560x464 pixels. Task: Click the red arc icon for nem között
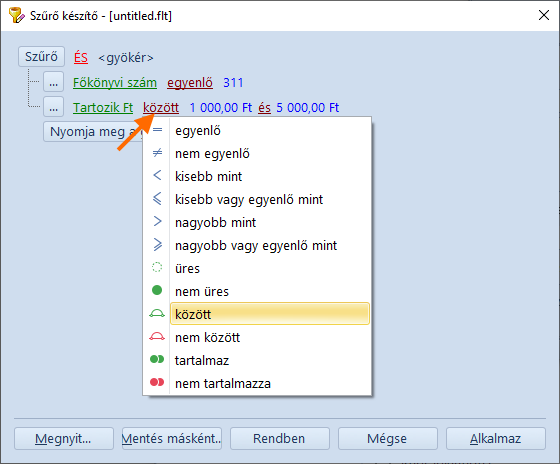tap(157, 336)
